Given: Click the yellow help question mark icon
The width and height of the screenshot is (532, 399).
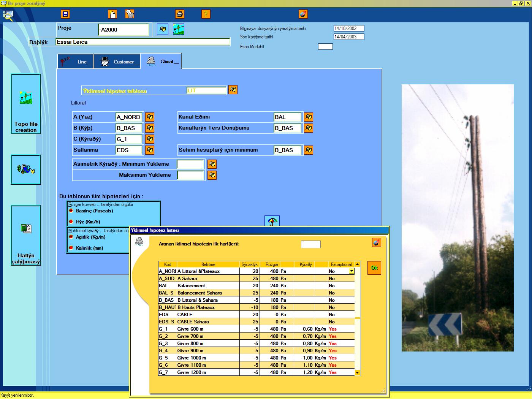Looking at the screenshot, I should click(206, 14).
